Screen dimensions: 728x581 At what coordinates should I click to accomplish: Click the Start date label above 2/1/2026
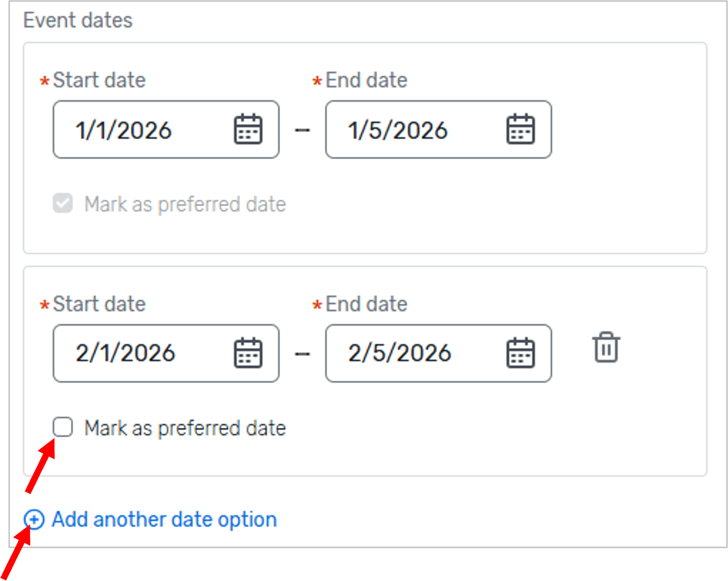click(x=100, y=304)
